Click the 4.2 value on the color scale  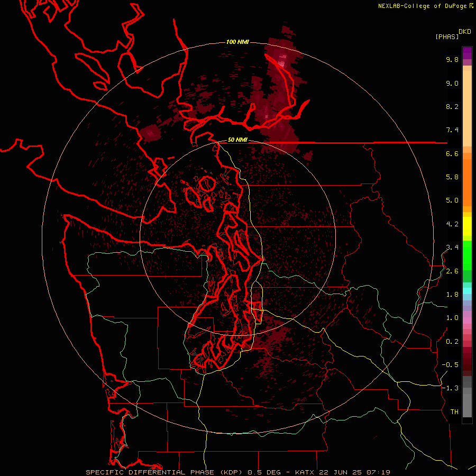point(452,224)
